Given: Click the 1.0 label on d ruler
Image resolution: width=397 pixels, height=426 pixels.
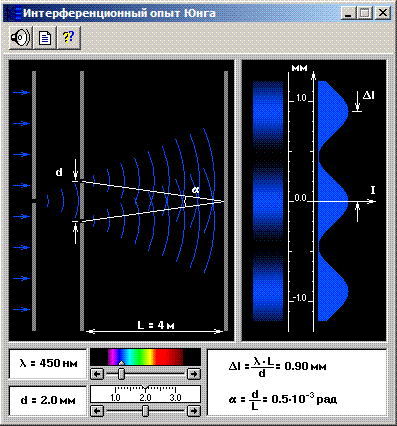Looking at the screenshot, I should click(115, 398).
